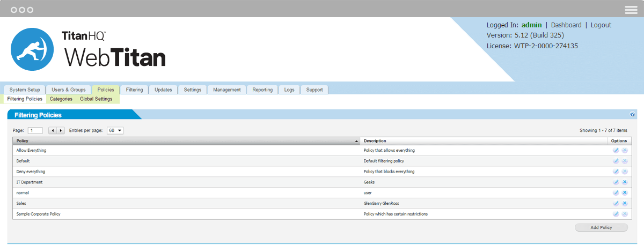Click the Page number input field
The image size is (644, 252).
[35, 130]
